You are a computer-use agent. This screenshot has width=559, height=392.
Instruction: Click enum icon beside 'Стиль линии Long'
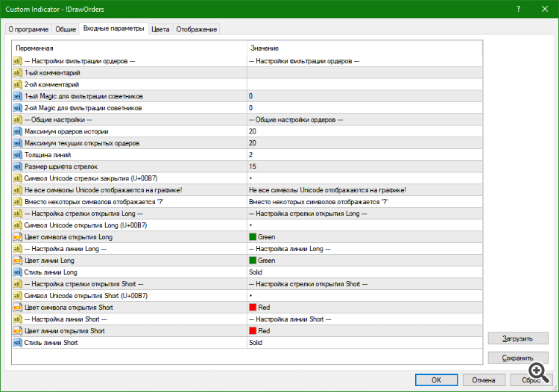[x=17, y=272]
